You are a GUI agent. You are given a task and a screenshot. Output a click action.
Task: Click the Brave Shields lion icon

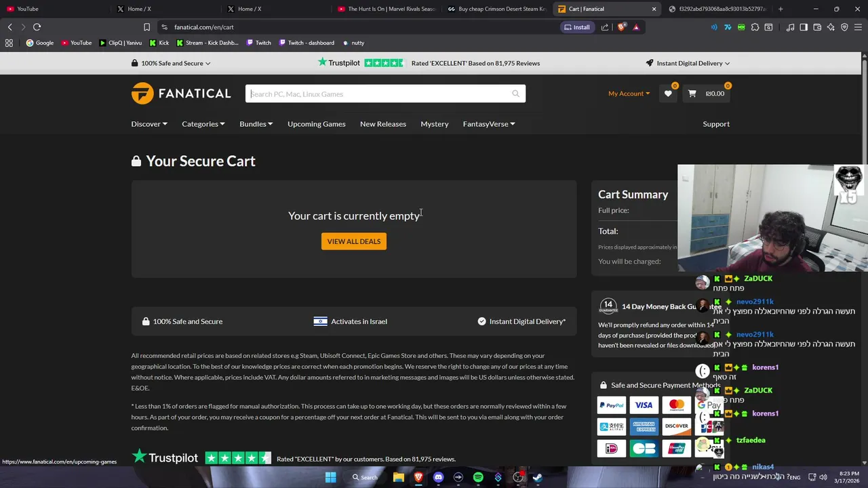click(621, 27)
